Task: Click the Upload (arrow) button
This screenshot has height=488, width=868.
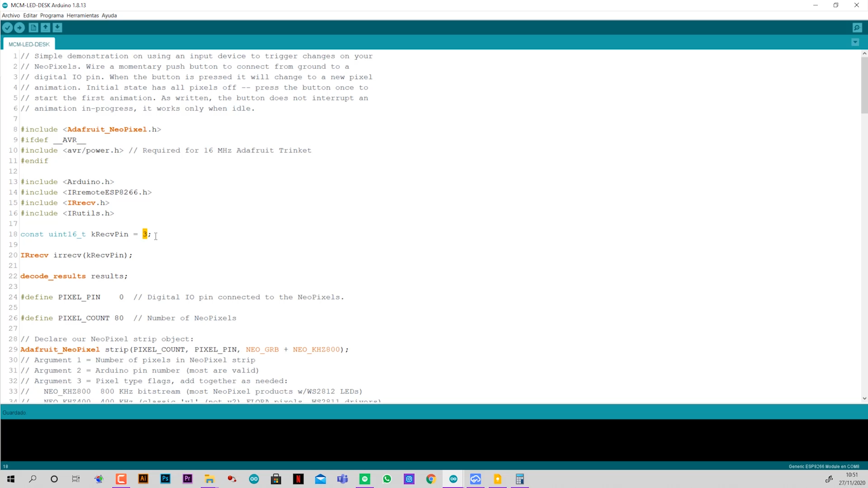Action: (x=20, y=28)
